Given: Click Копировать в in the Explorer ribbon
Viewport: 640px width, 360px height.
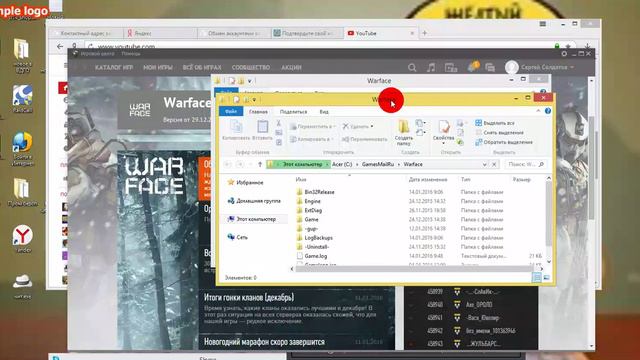Looking at the screenshot, I should 312,140.
